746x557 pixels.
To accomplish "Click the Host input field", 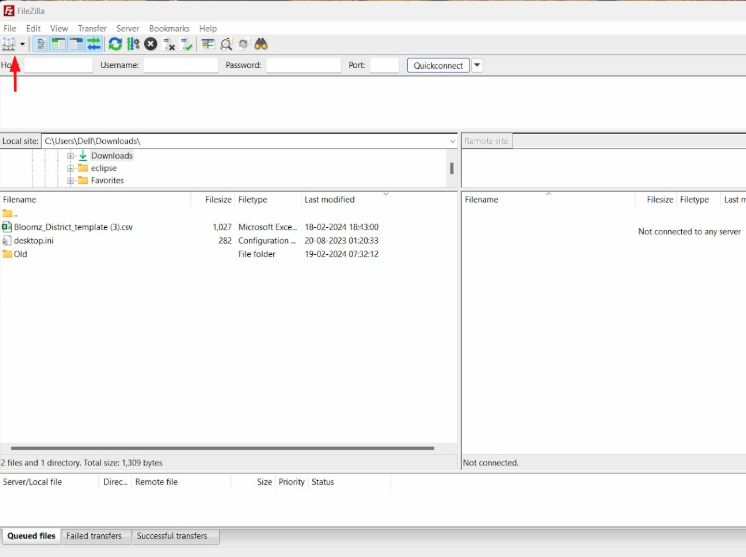I will pos(59,65).
